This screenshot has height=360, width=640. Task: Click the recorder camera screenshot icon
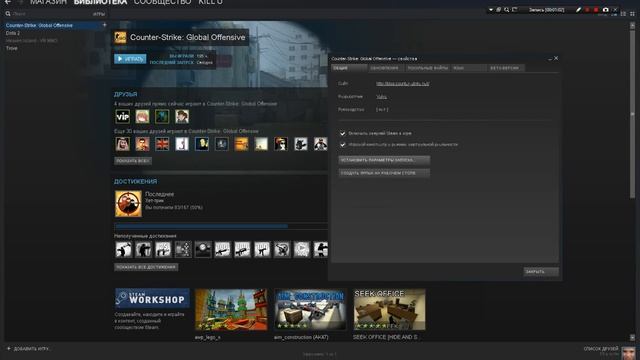point(606,10)
